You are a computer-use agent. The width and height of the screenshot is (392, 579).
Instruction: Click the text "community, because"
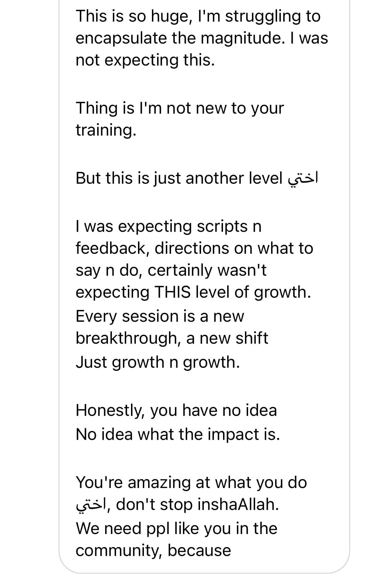[x=153, y=550]
